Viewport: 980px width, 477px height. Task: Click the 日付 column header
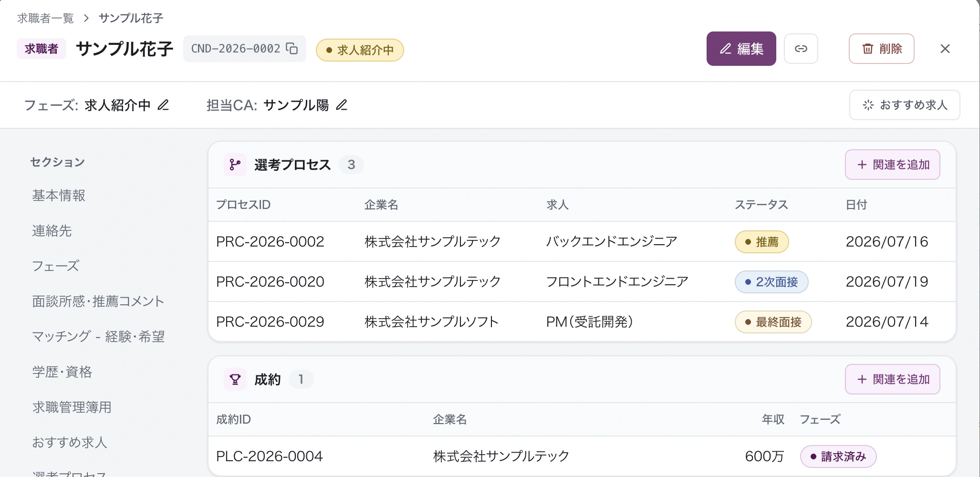click(x=856, y=205)
